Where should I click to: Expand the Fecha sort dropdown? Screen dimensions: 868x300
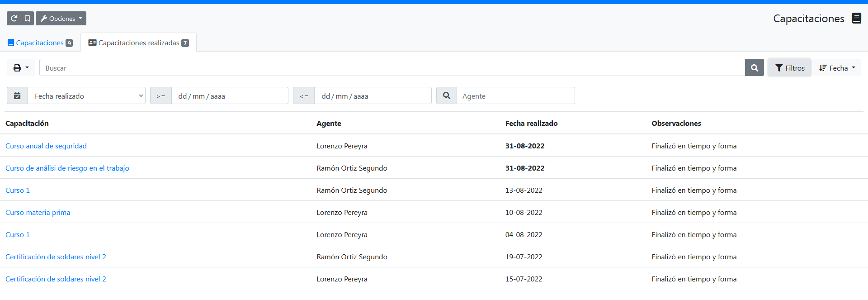pos(837,68)
